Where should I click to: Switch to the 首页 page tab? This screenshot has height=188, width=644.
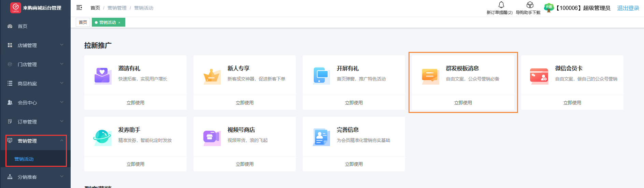point(83,23)
